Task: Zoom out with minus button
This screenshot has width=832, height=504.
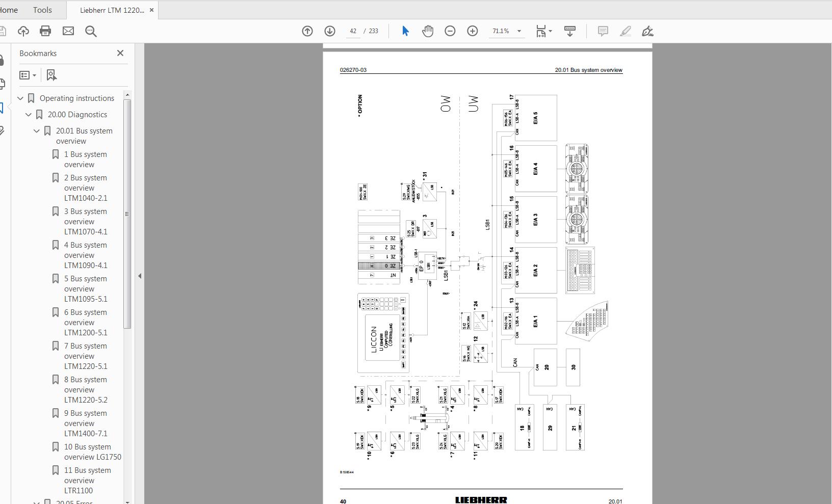Action: coord(450,31)
